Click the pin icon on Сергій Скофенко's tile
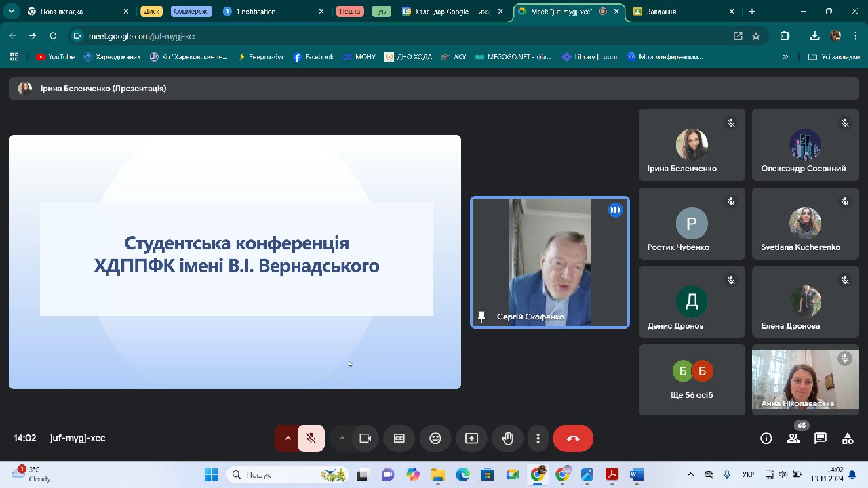Screen dimensions: 868x488 coord(481,317)
